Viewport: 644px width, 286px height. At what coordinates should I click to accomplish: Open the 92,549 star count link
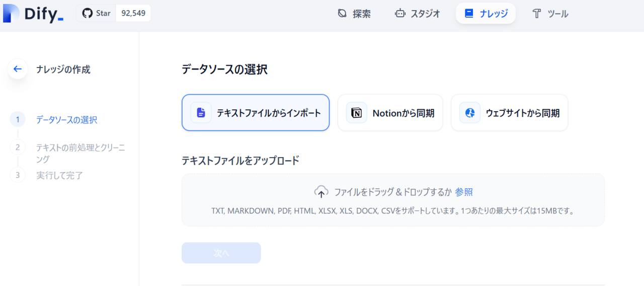coord(133,13)
